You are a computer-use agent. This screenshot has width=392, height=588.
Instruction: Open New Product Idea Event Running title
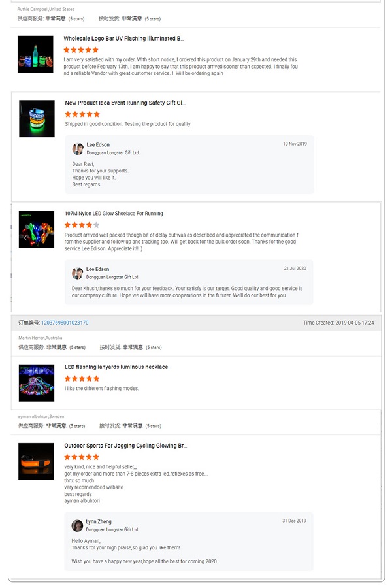(125, 103)
